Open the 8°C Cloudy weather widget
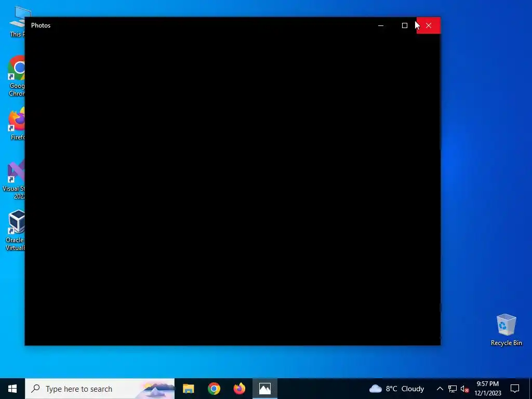 (x=396, y=389)
